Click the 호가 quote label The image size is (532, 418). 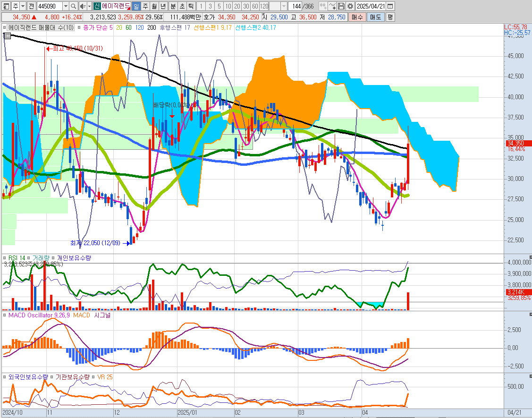(209, 17)
